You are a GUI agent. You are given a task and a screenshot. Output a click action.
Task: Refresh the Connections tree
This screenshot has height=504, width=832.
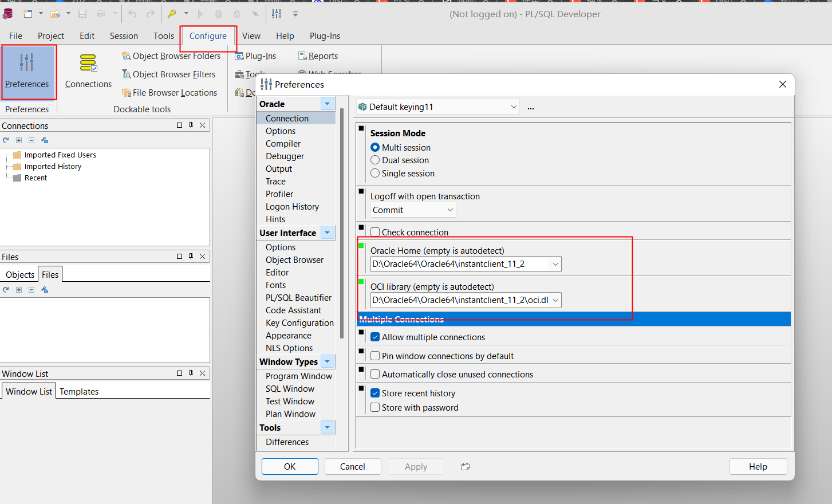click(5, 140)
